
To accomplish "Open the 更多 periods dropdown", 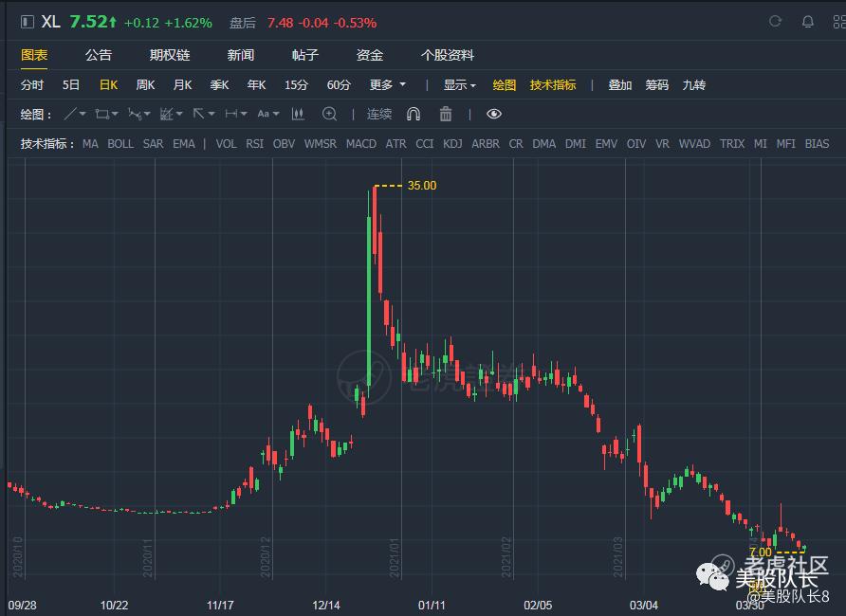I will coord(387,85).
